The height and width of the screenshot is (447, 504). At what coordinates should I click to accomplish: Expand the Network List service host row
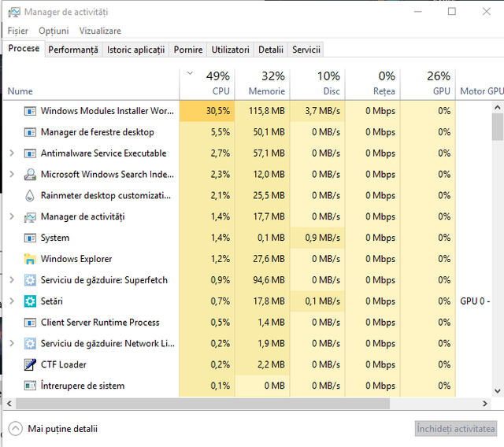click(x=12, y=343)
